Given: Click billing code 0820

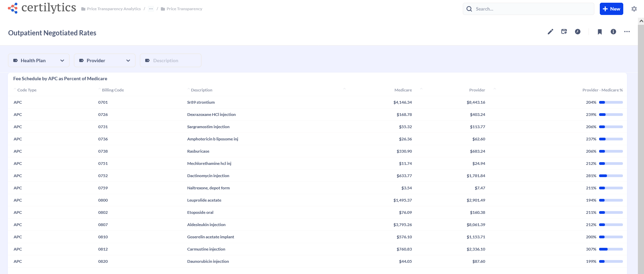Looking at the screenshot, I should [103, 261].
